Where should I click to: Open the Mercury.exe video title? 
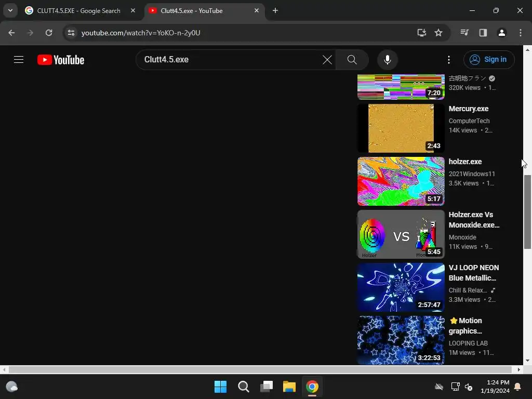(468, 109)
